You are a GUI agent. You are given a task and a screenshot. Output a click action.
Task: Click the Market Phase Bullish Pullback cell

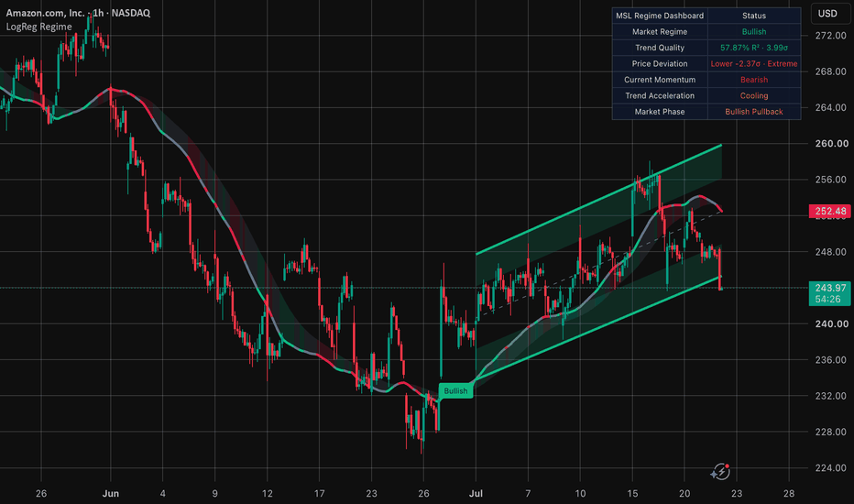click(754, 111)
